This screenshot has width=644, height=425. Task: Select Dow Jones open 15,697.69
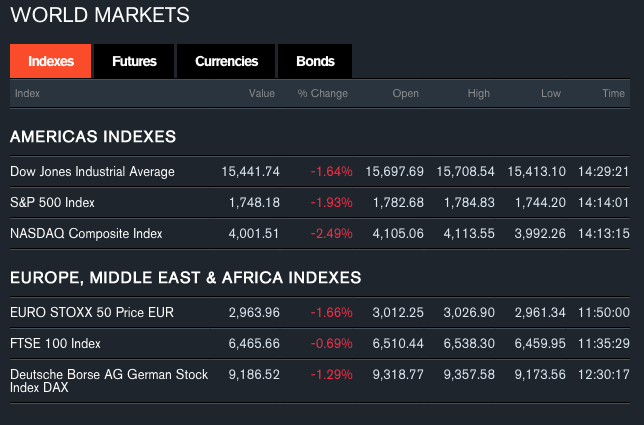395,172
